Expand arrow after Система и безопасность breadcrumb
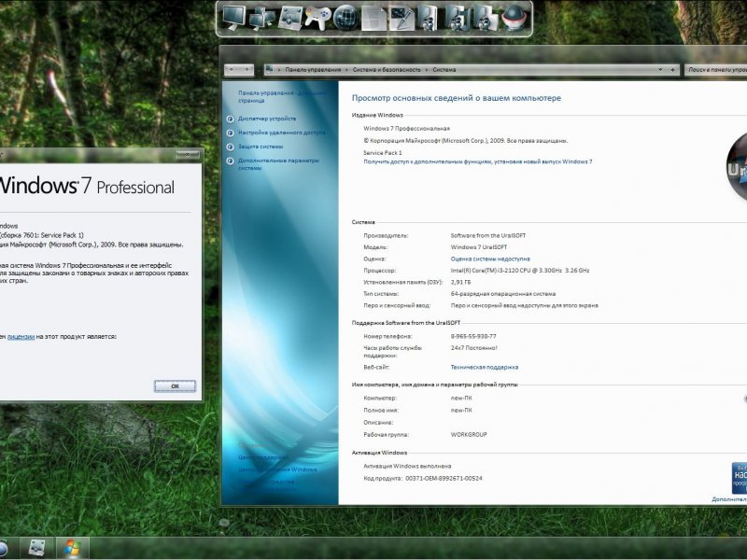 (427, 69)
